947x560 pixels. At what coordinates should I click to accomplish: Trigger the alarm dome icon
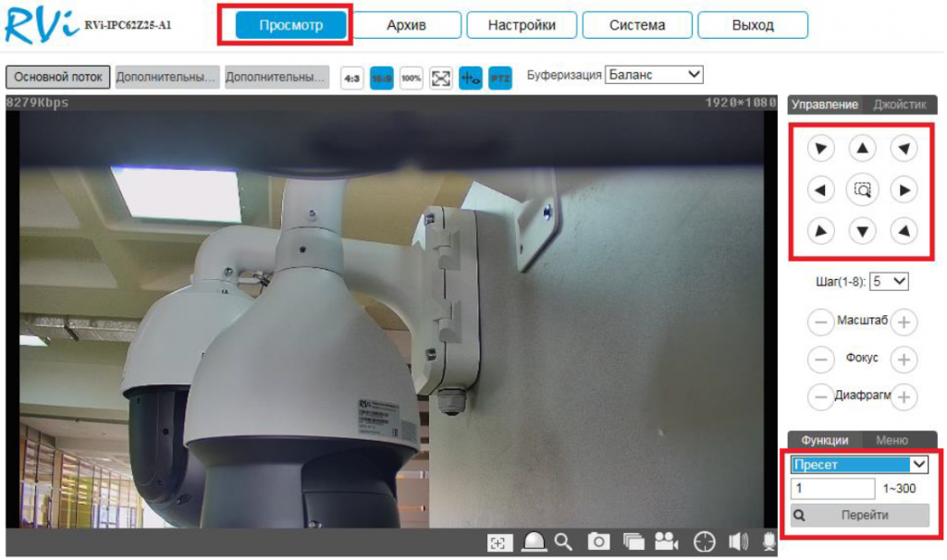(534, 542)
